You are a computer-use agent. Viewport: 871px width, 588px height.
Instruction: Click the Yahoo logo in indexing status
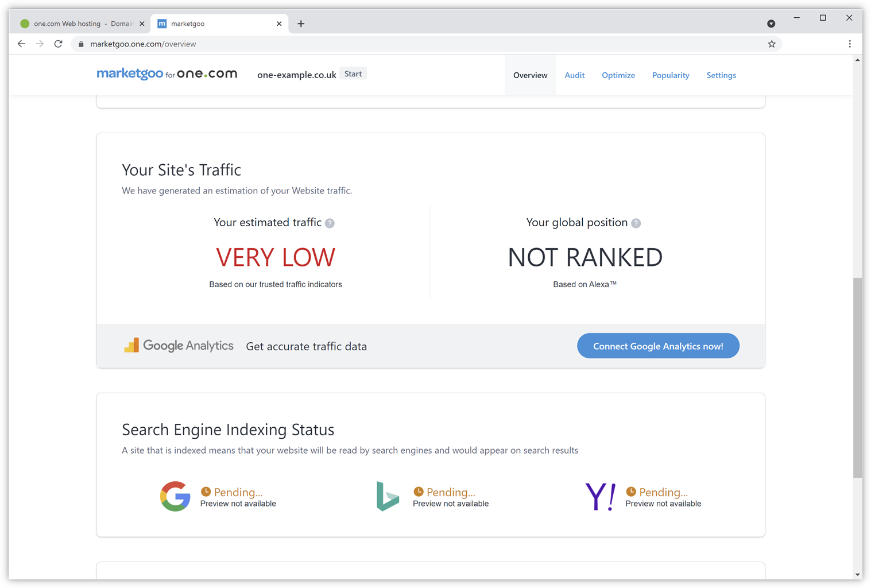600,496
